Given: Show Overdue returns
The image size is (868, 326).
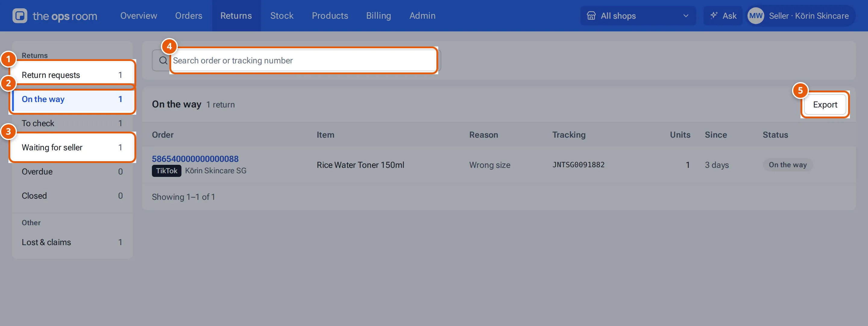Looking at the screenshot, I should coord(72,171).
